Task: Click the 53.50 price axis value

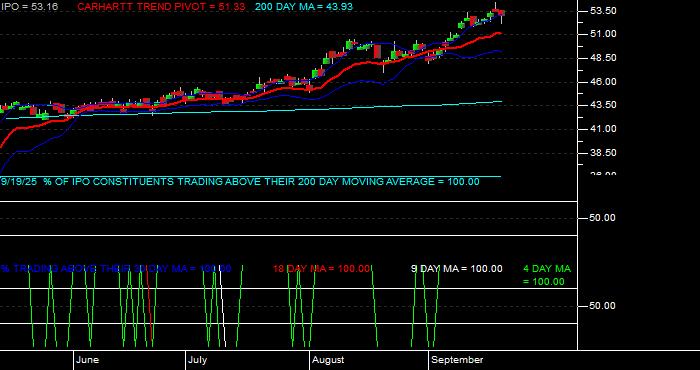Action: pyautogui.click(x=603, y=11)
